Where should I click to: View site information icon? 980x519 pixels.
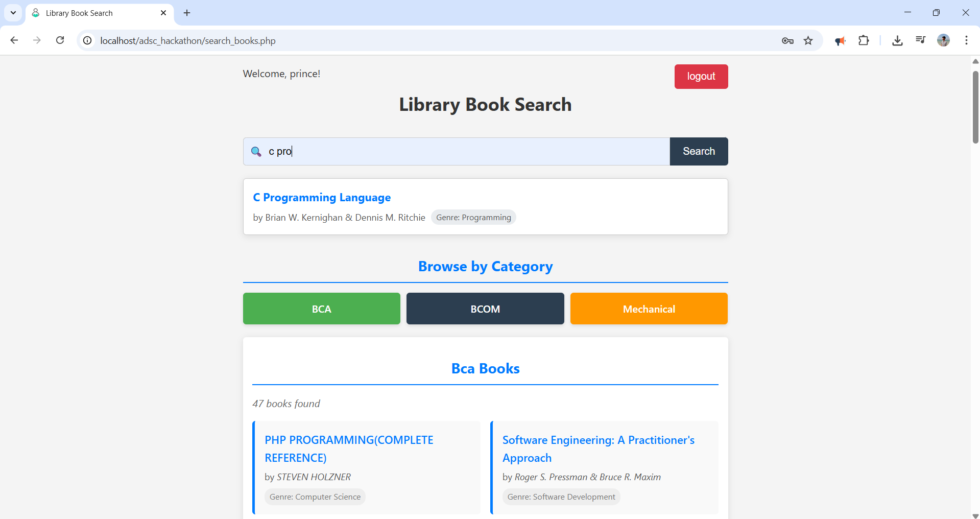(x=88, y=40)
